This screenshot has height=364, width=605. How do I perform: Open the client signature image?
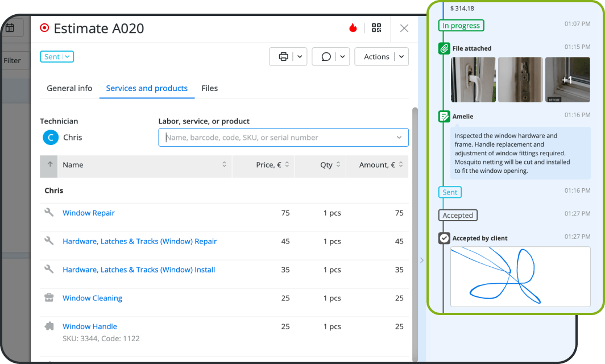[x=520, y=276]
